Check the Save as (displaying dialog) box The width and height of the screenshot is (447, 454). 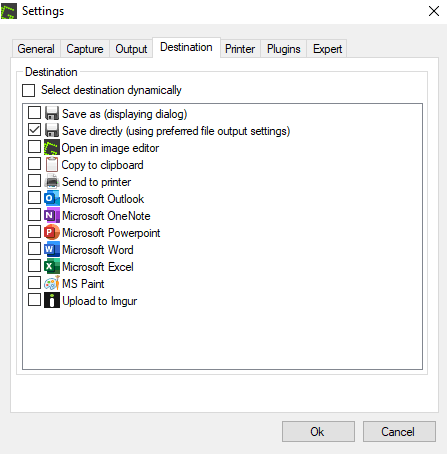tap(34, 113)
